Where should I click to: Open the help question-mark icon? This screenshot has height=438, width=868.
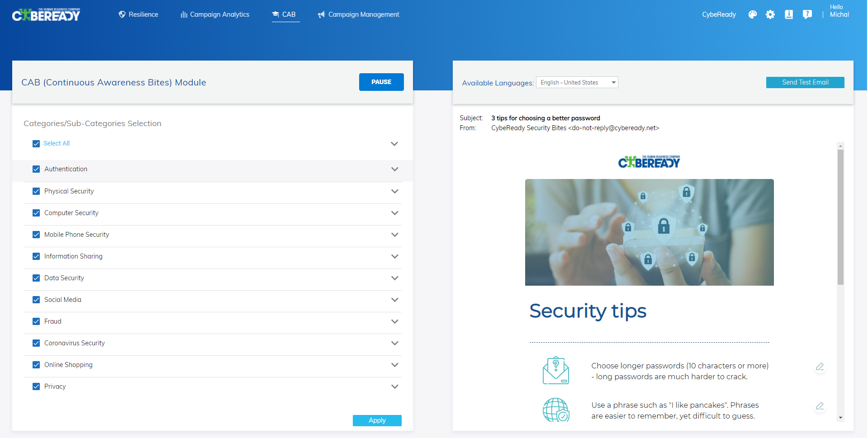point(807,14)
